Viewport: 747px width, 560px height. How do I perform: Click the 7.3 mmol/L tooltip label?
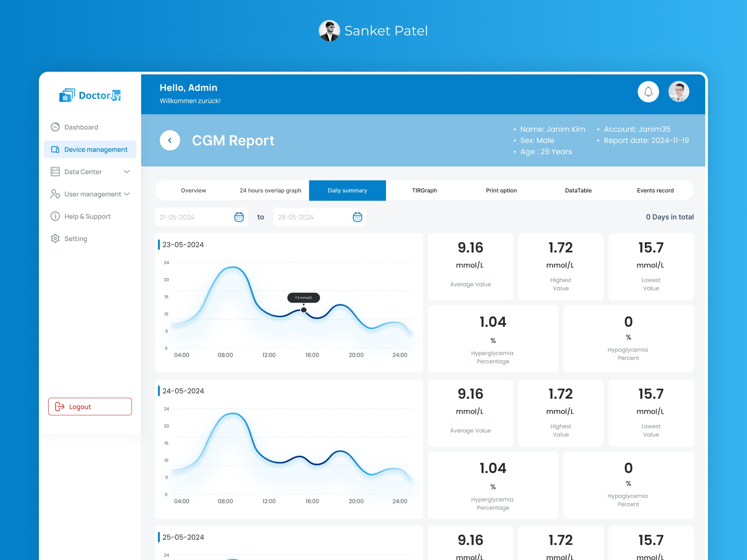pyautogui.click(x=303, y=298)
